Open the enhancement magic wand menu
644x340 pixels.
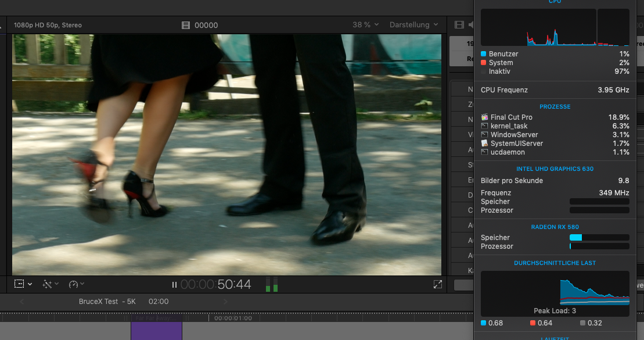(51, 284)
